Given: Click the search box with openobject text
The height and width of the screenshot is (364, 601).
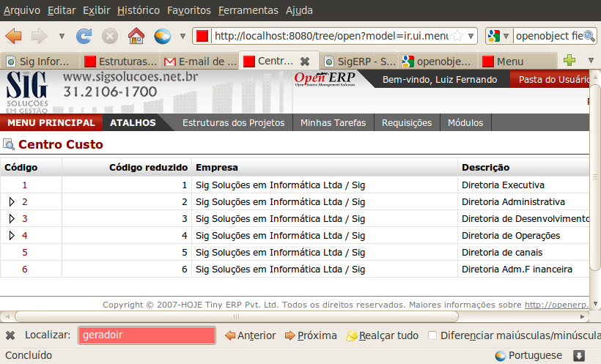Looking at the screenshot, I should [x=549, y=36].
